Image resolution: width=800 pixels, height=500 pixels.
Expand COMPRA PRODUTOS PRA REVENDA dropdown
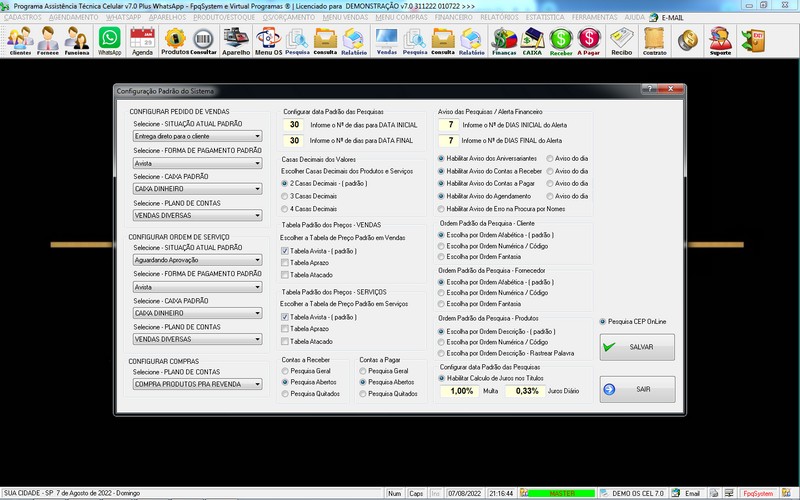(197, 384)
